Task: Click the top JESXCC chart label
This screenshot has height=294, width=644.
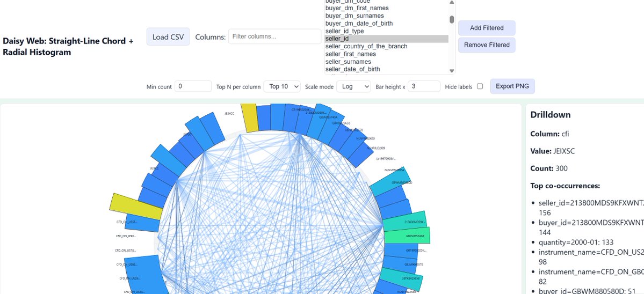Action: [229, 113]
